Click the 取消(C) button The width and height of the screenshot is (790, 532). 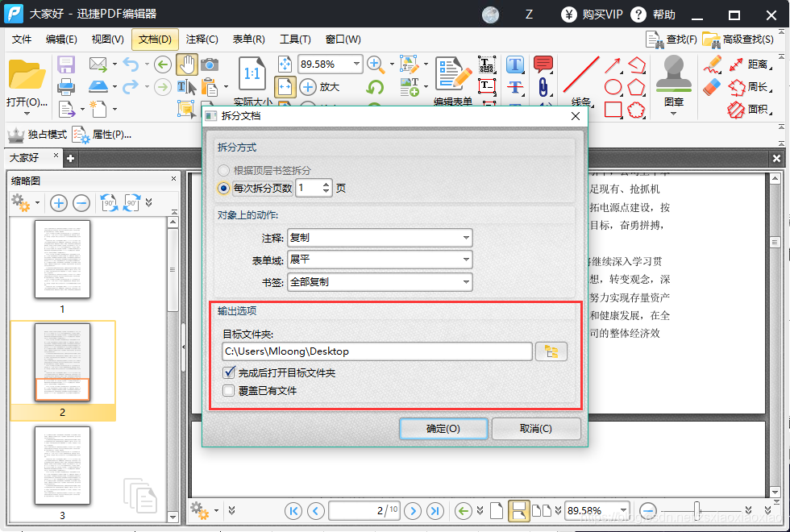coord(536,429)
